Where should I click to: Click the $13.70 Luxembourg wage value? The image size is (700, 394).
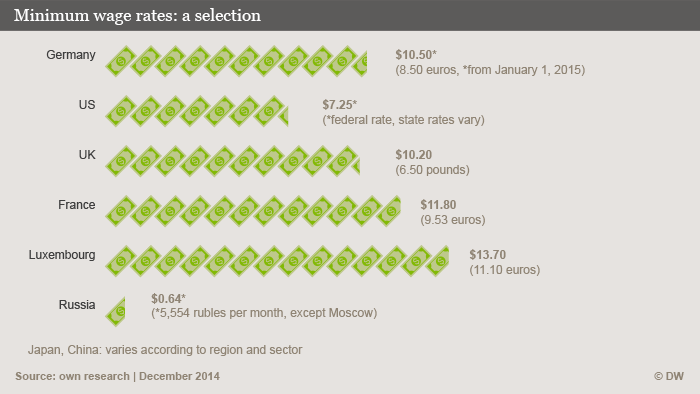point(488,255)
